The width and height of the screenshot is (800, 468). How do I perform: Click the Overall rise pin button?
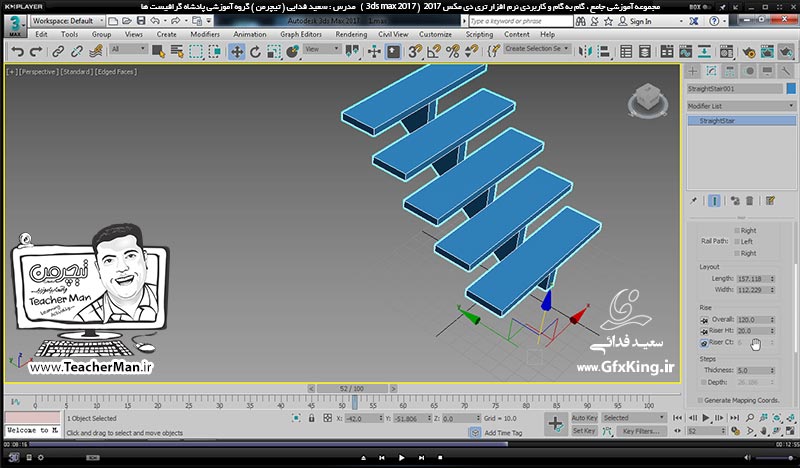coord(704,320)
